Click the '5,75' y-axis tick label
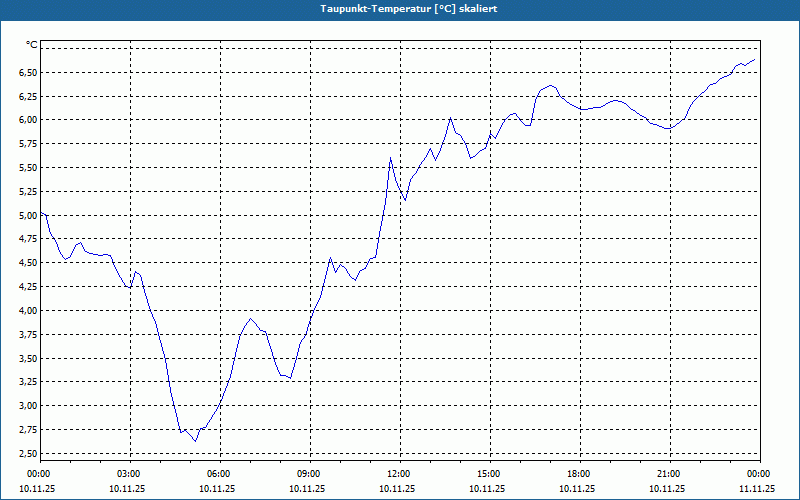 [x=28, y=144]
